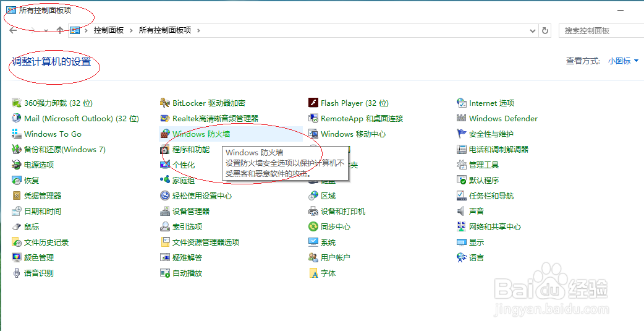Click the RemoteApp 和桌面连接 icon

click(313, 118)
